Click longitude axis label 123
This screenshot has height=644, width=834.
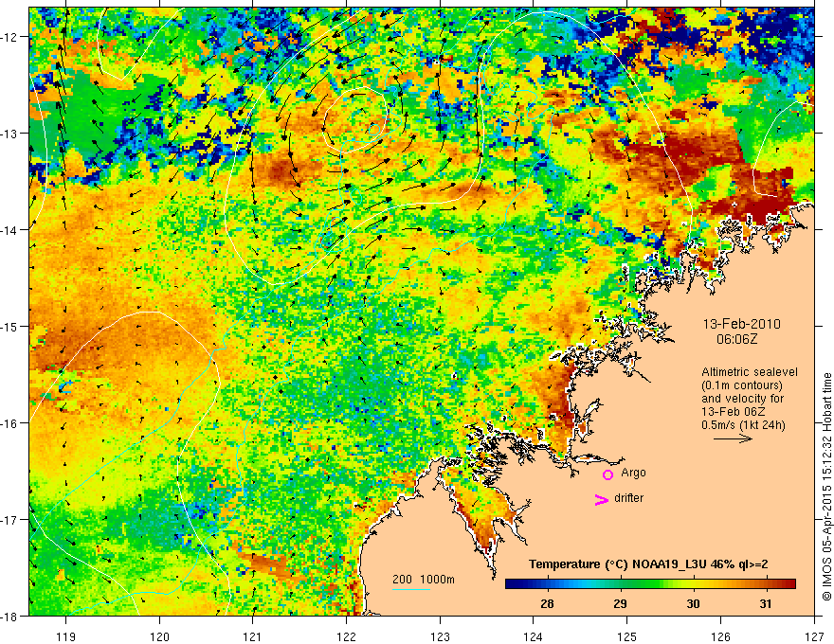click(440, 636)
